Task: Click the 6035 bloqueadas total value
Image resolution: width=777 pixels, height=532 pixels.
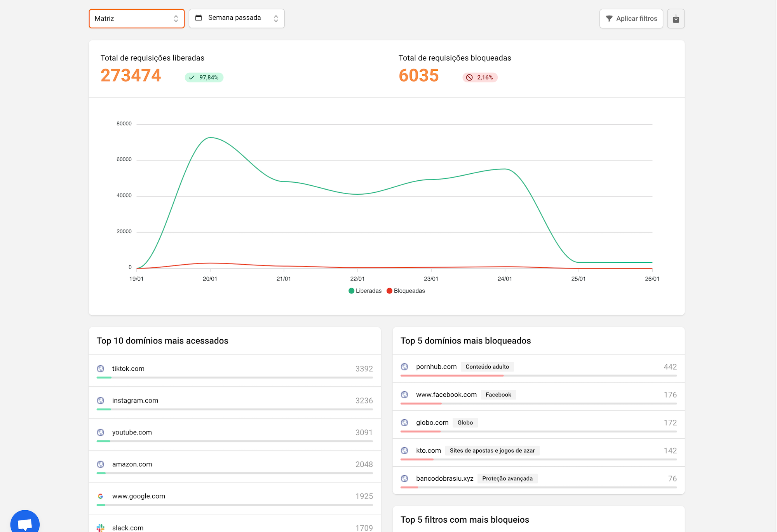Action: coord(418,75)
